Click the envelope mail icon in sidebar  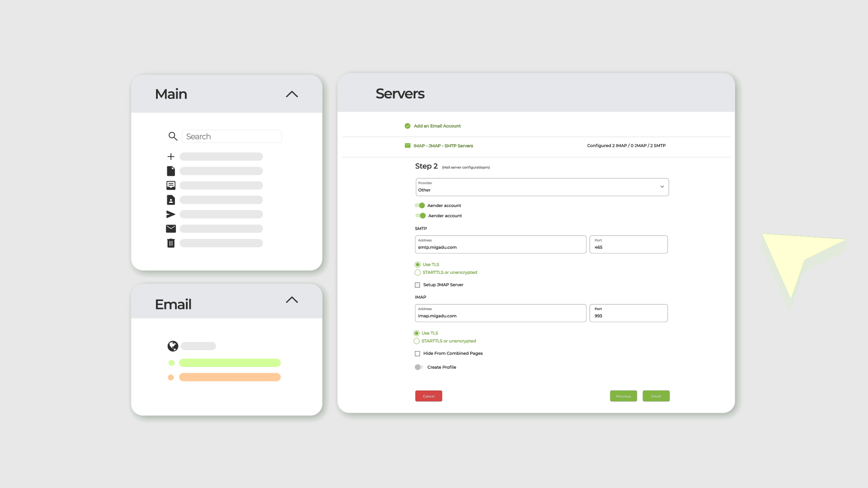point(171,229)
